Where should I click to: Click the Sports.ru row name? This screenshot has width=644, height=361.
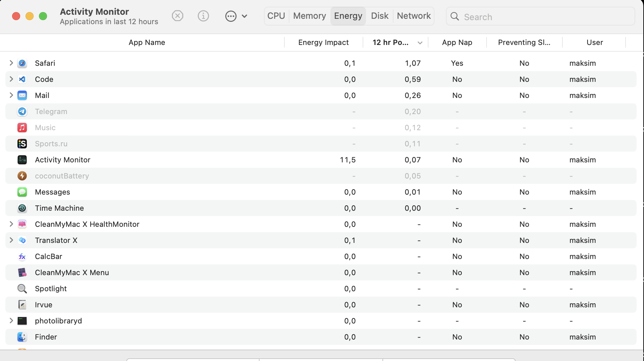tap(51, 144)
